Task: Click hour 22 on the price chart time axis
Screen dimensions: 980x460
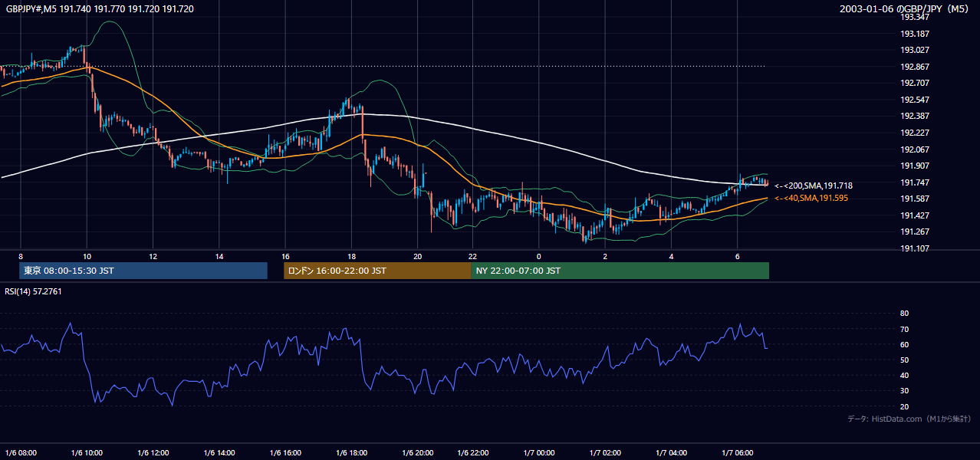Action: click(472, 256)
